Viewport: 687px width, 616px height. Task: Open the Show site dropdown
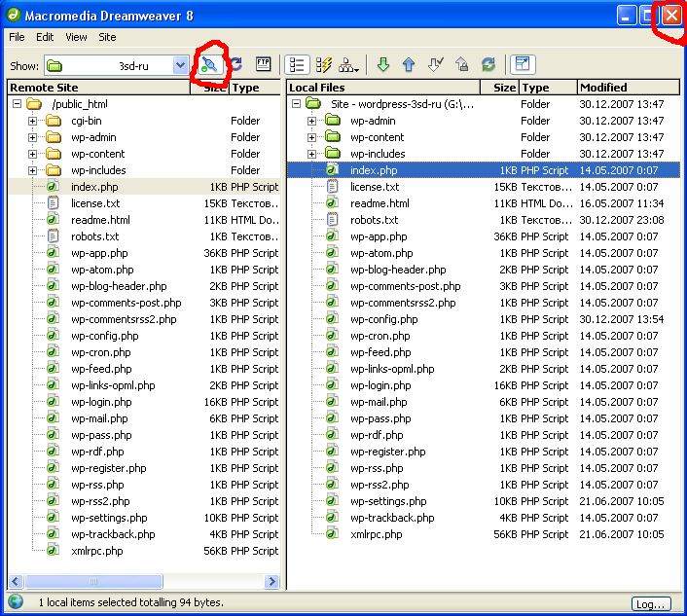(180, 66)
